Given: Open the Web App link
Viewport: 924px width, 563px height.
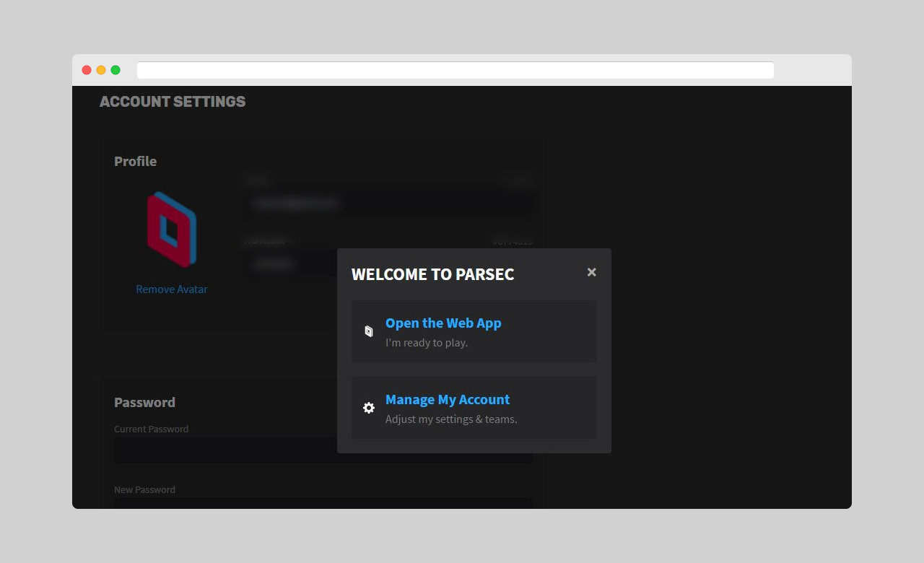Looking at the screenshot, I should pyautogui.click(x=443, y=323).
